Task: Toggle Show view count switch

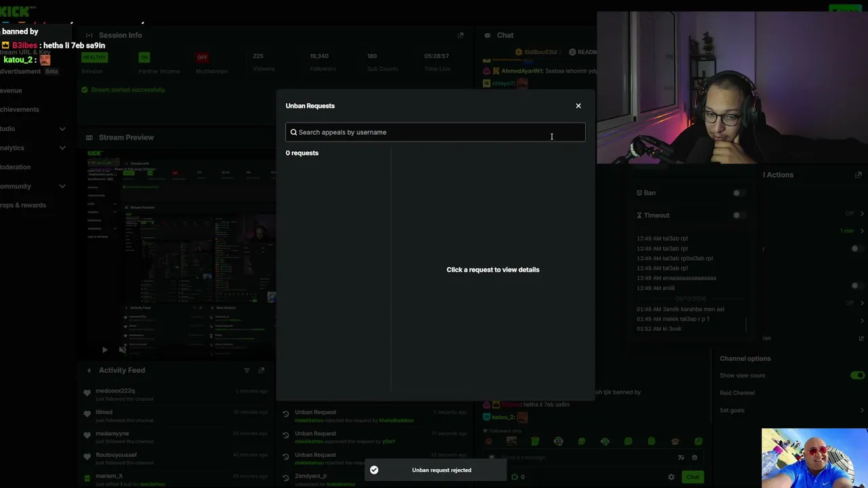Action: click(x=858, y=375)
